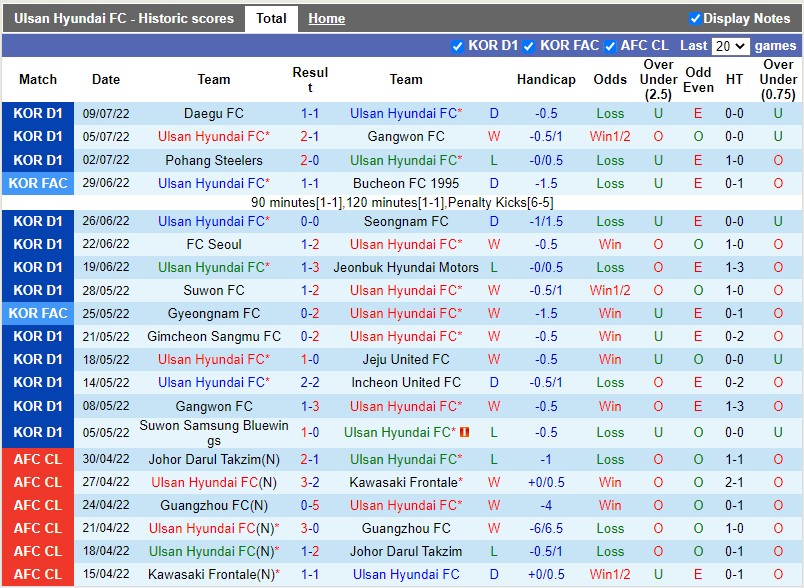The image size is (804, 588).
Task: Click Ulsan Hyundai FC on 15/04/22 row
Action: (406, 574)
